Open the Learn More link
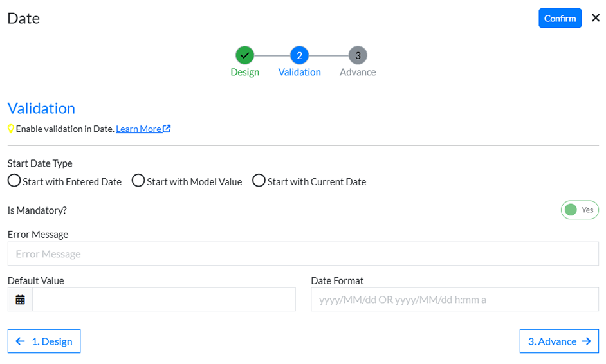This screenshot has width=606, height=364. click(138, 129)
